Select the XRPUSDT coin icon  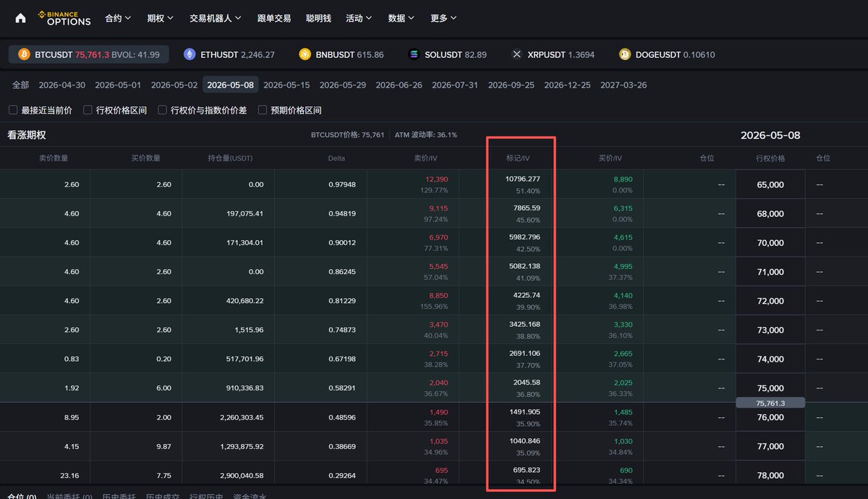(516, 54)
